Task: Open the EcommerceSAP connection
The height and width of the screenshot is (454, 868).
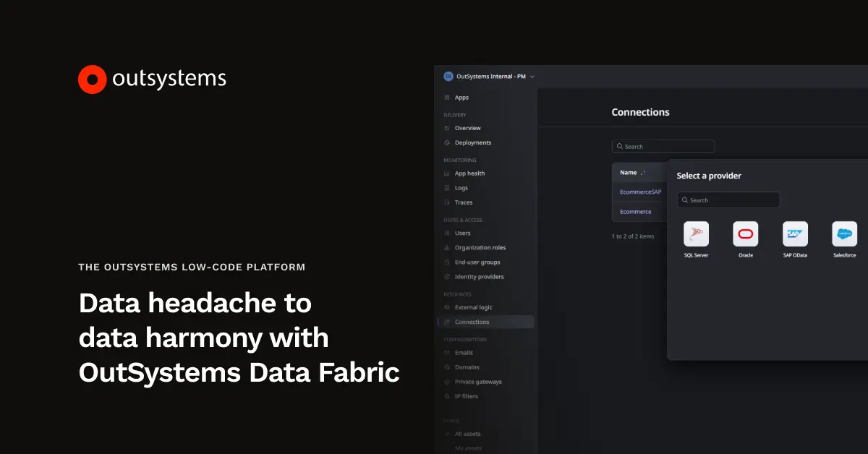Action: pyautogui.click(x=640, y=192)
